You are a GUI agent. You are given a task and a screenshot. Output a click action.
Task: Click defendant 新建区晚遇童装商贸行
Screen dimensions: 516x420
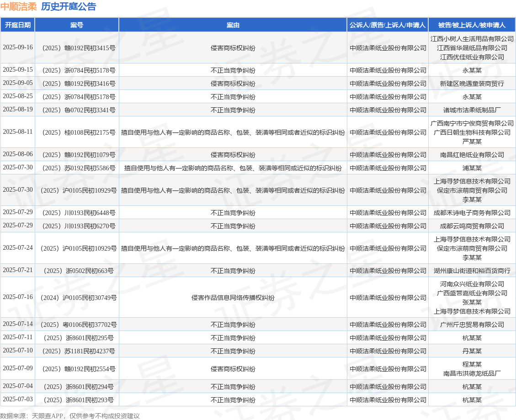click(472, 84)
